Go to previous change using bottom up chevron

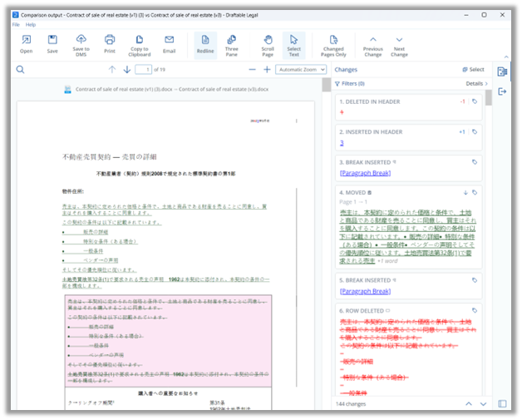[469, 403]
